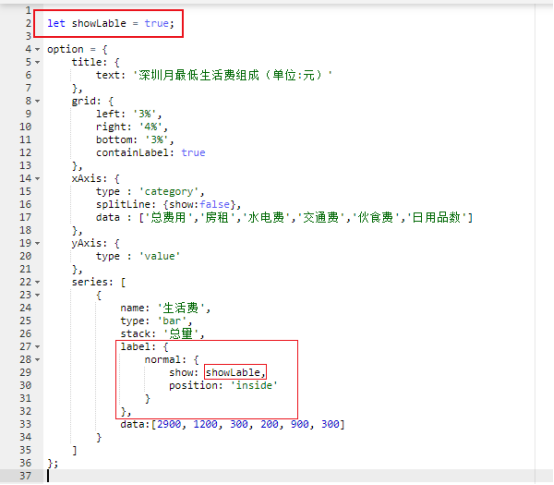Click 'containLabel' property name
Screen dimensions: 554x485
tap(132, 153)
